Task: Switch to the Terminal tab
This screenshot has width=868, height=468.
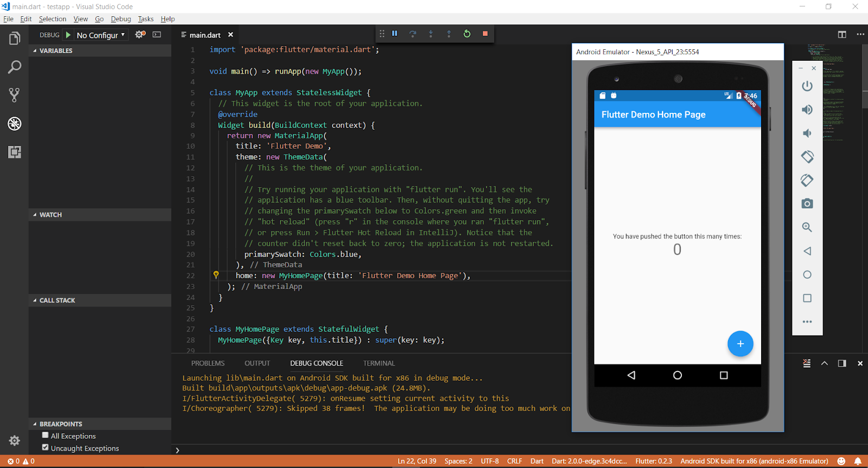Action: pos(379,363)
